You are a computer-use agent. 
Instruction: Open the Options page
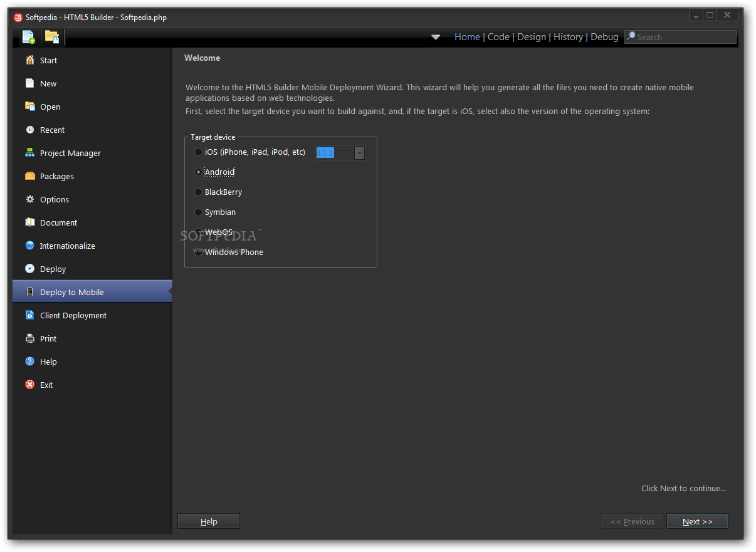tap(92, 199)
